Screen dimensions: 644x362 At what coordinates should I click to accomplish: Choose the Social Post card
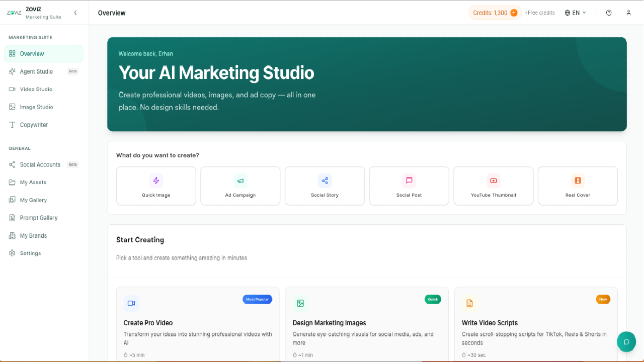point(409,186)
